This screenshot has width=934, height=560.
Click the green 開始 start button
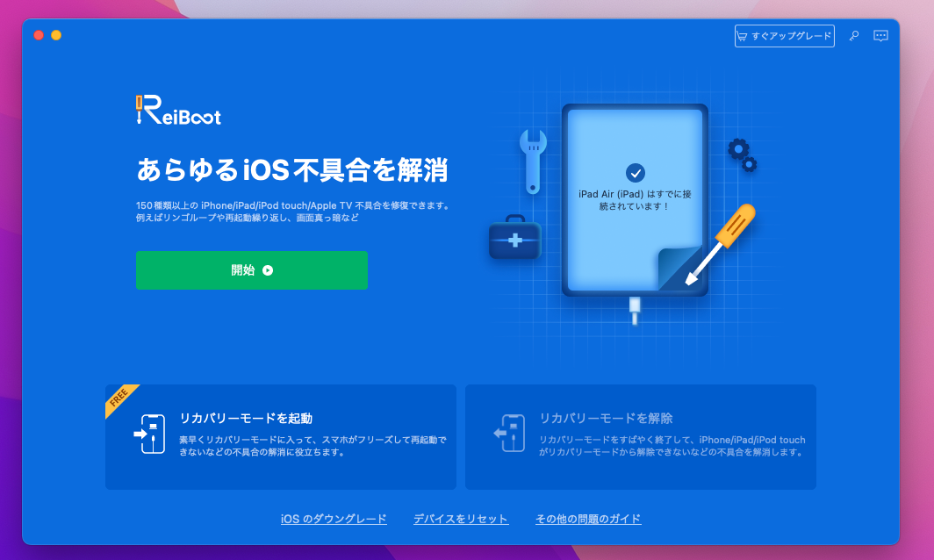click(251, 269)
